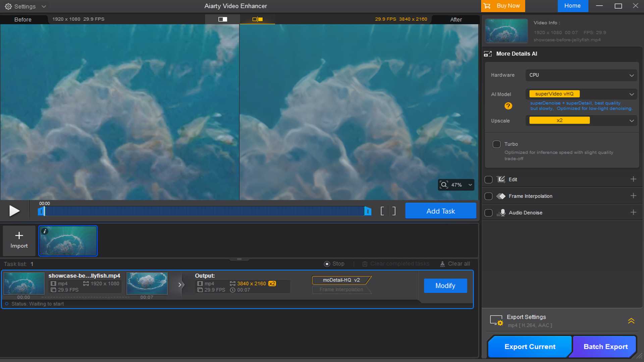Screen dimensions: 644x362
Task: Set trim start bracket marker
Action: point(382,211)
